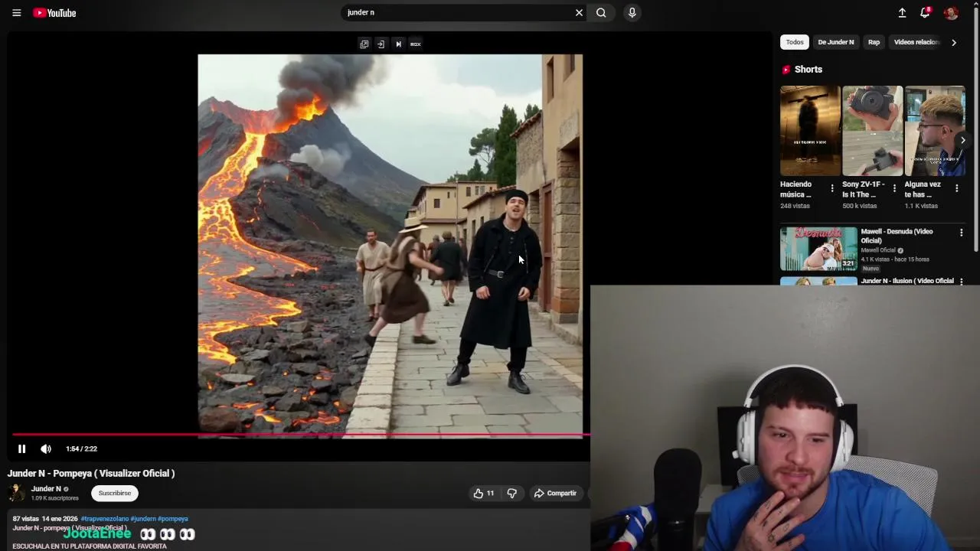Open the Alguna vez te has short thumbnail
This screenshot has height=551, width=980.
pos(935,131)
